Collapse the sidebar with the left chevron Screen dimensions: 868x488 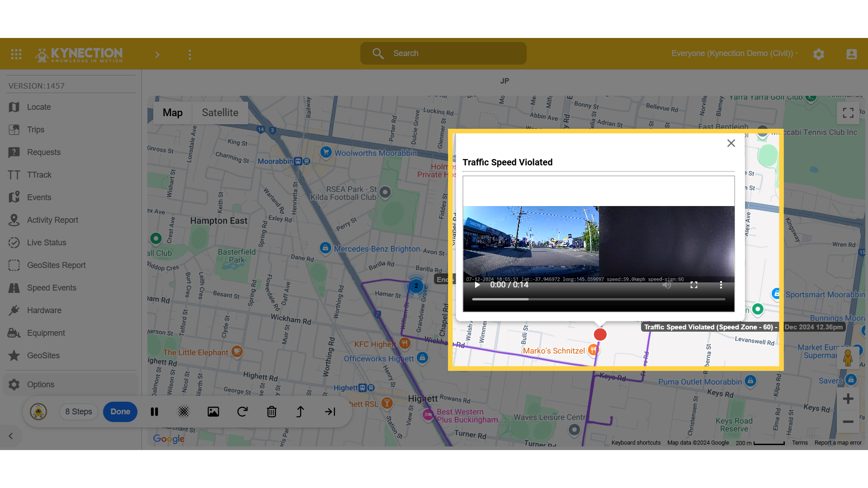pyautogui.click(x=11, y=436)
